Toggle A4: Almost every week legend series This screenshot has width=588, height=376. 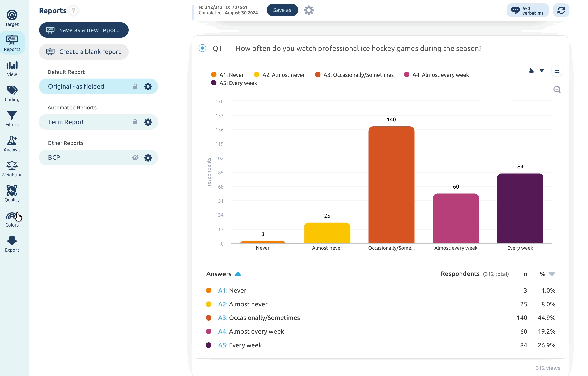tap(436, 75)
